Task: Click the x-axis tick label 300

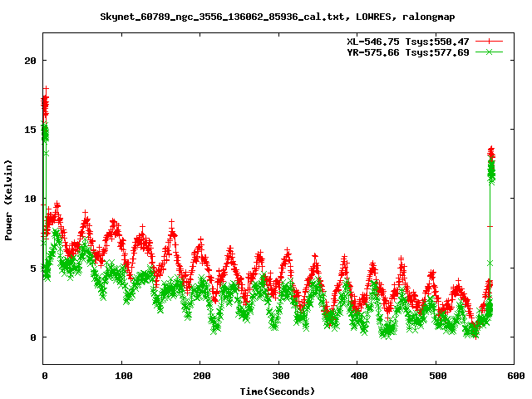Action: coord(280,376)
